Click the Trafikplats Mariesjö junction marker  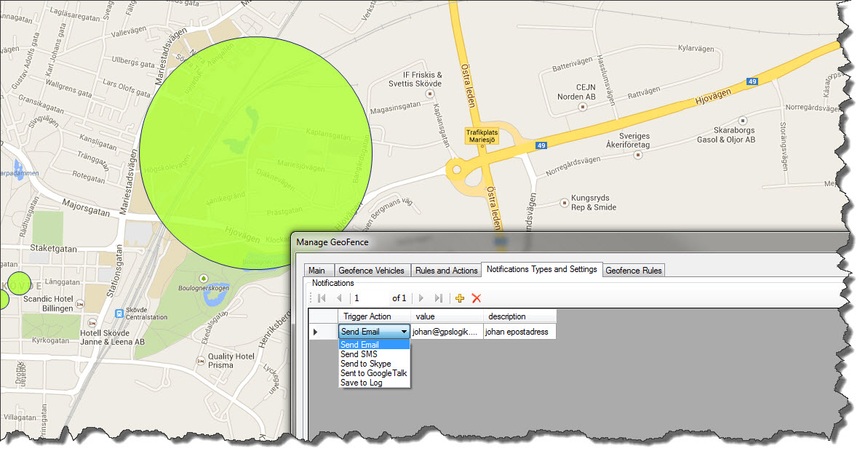(482, 136)
